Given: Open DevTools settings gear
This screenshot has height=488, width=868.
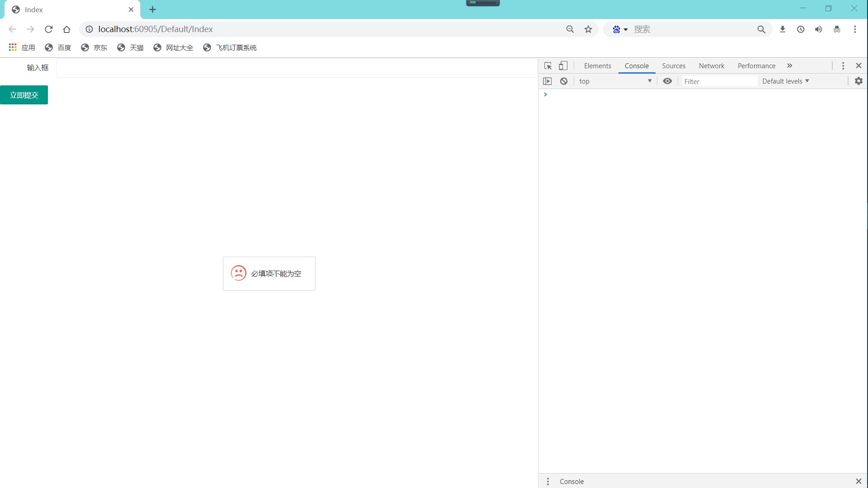Looking at the screenshot, I should 858,81.
